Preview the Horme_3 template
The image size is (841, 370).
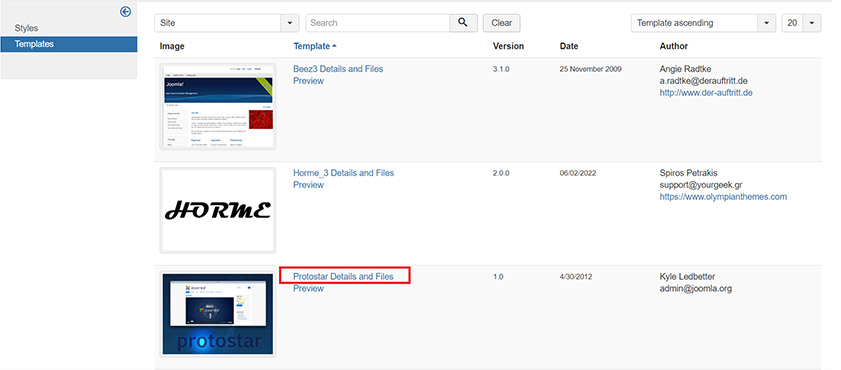[308, 184]
